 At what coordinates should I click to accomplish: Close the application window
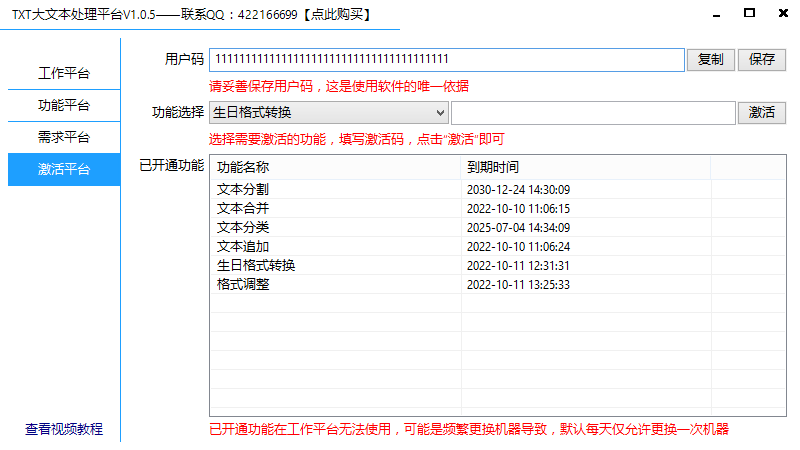(783, 13)
